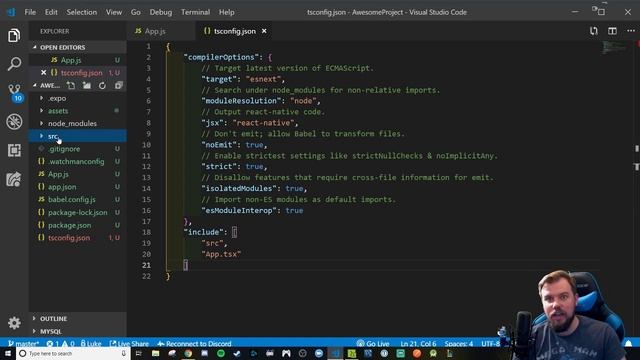640x360 pixels.
Task: Open Google Chrome from the taskbar
Action: pyautogui.click(x=188, y=353)
